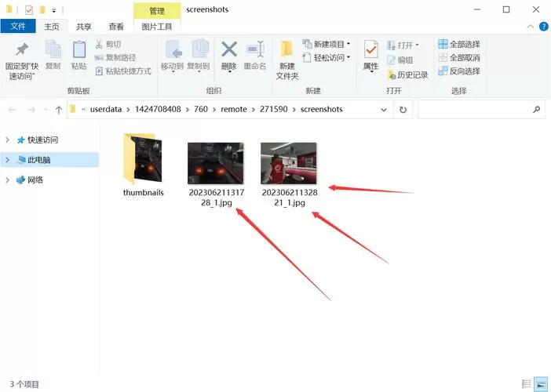
Task: Click the Back navigation arrow
Action: tap(13, 110)
